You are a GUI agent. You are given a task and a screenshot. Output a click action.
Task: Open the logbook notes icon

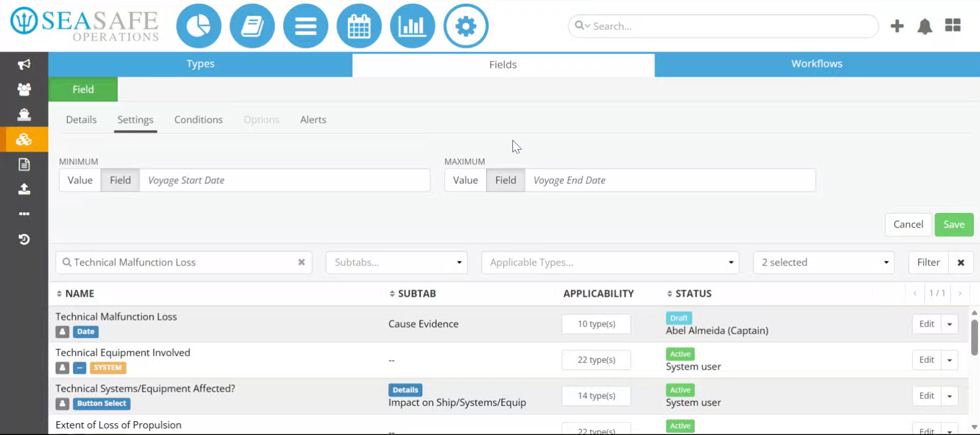(x=252, y=26)
